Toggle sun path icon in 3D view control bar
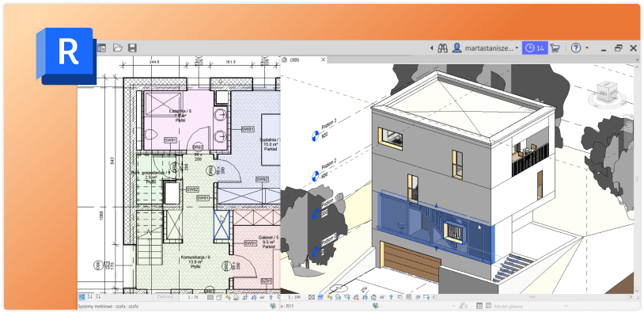The width and height of the screenshot is (644, 313). coord(329,297)
